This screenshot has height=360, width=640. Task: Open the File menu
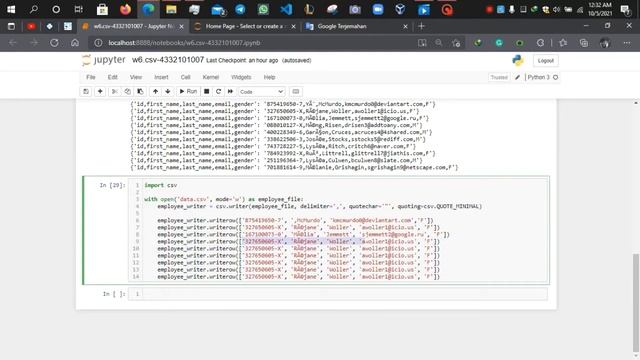91,77
